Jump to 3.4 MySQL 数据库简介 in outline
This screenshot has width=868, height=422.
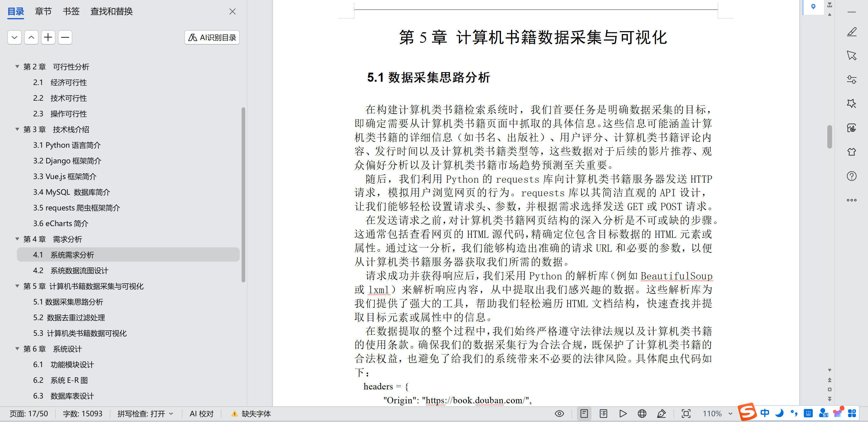(71, 192)
